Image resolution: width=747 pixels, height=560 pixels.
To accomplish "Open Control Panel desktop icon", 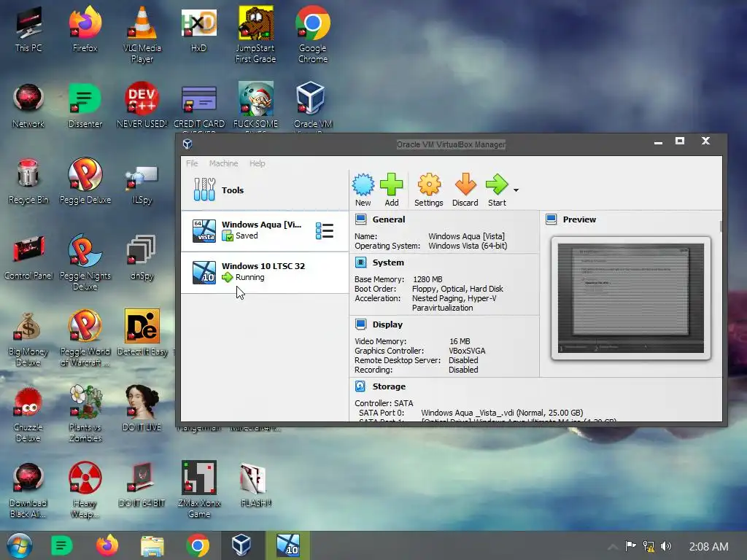I will point(28,257).
